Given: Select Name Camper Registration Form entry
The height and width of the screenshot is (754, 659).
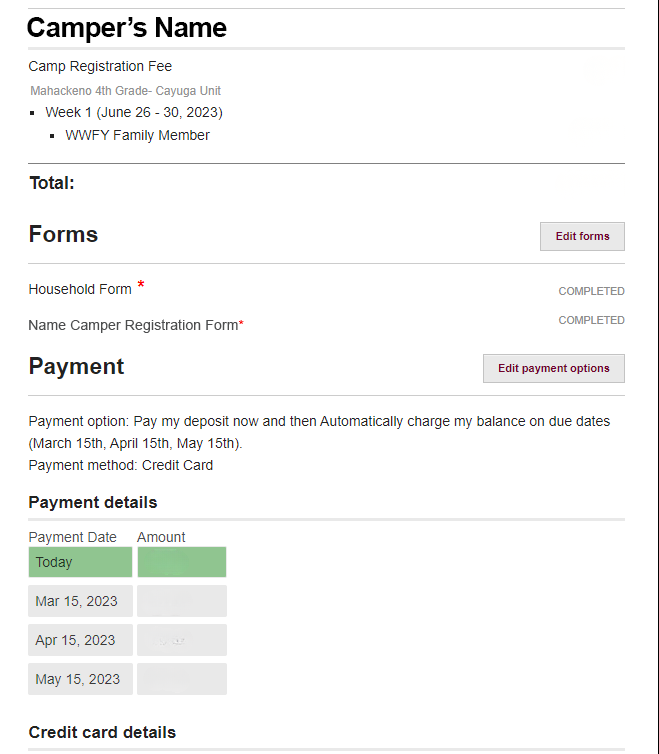Looking at the screenshot, I should pyautogui.click(x=133, y=325).
